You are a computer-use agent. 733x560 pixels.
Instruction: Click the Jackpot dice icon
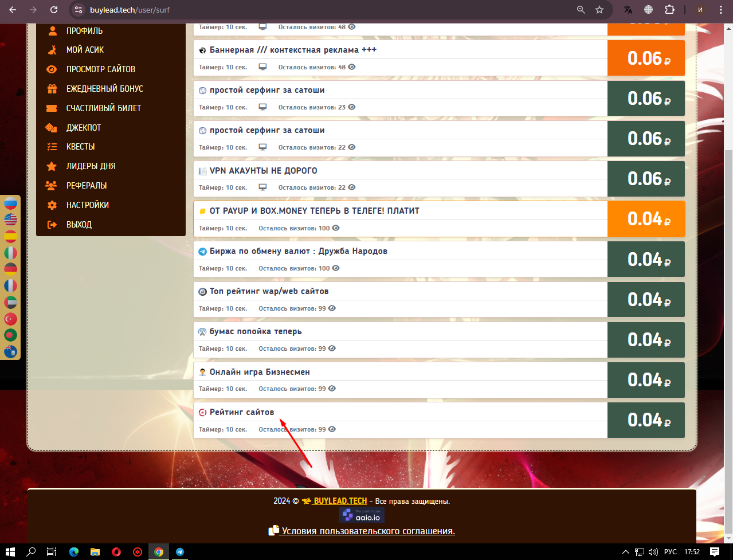52,127
